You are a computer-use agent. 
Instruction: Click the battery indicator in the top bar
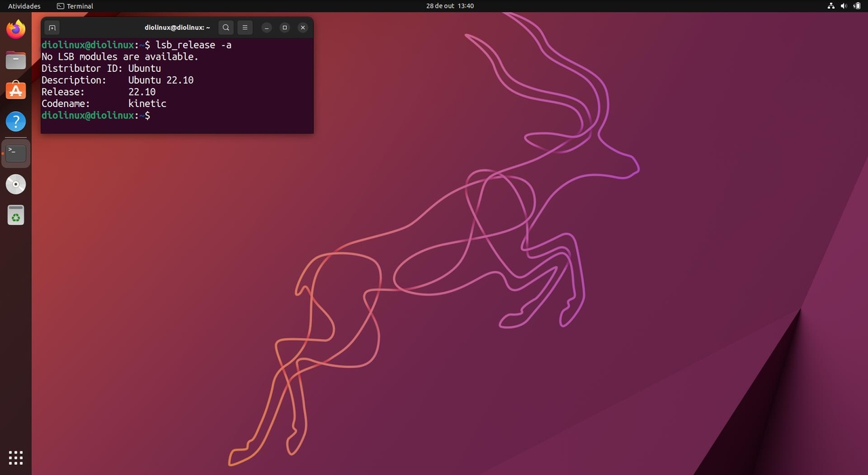click(855, 5)
